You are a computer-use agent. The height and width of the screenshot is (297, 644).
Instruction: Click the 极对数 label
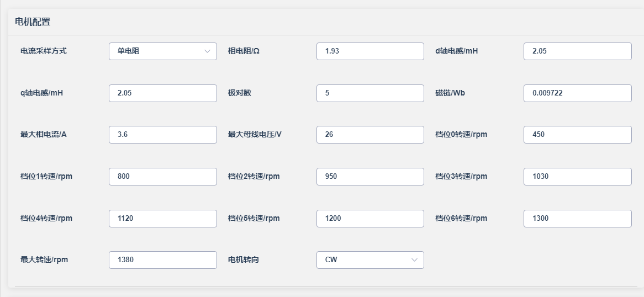(240, 93)
